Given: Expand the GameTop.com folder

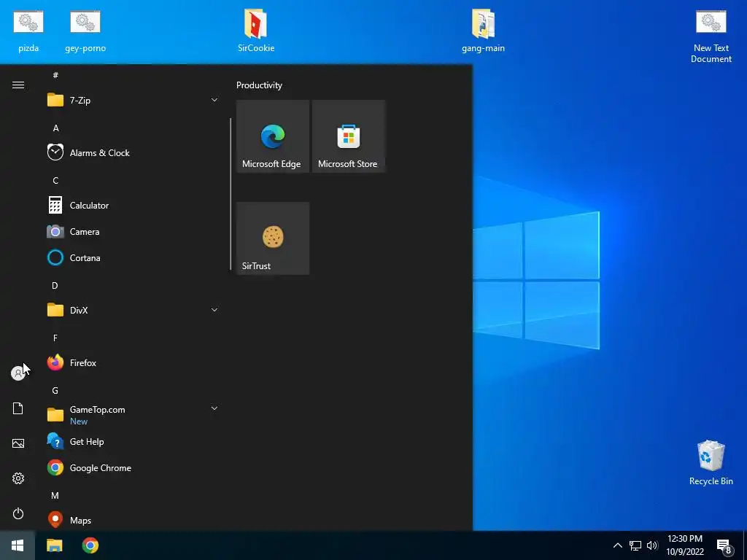Looking at the screenshot, I should point(133,415).
